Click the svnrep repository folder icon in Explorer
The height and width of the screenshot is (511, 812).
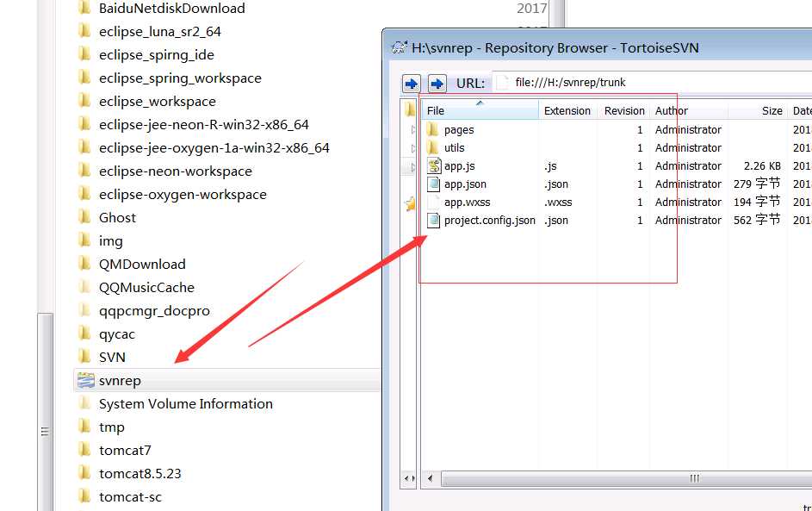coord(85,380)
